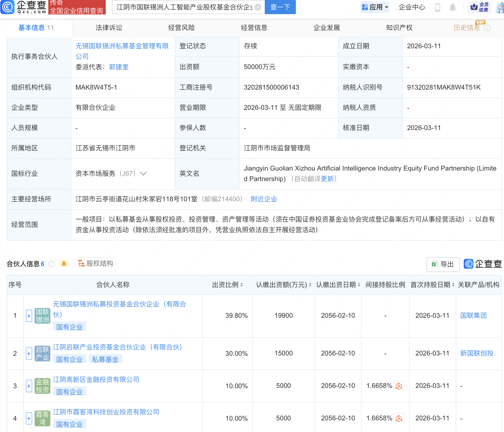Click the info icon beside 合伙人信息

click(x=51, y=264)
